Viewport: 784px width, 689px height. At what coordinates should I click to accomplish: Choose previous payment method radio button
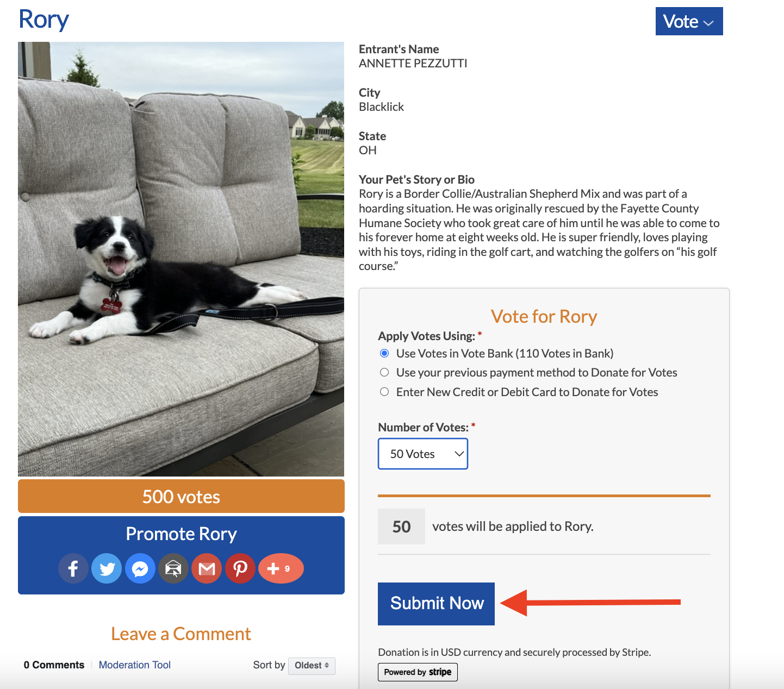click(384, 372)
